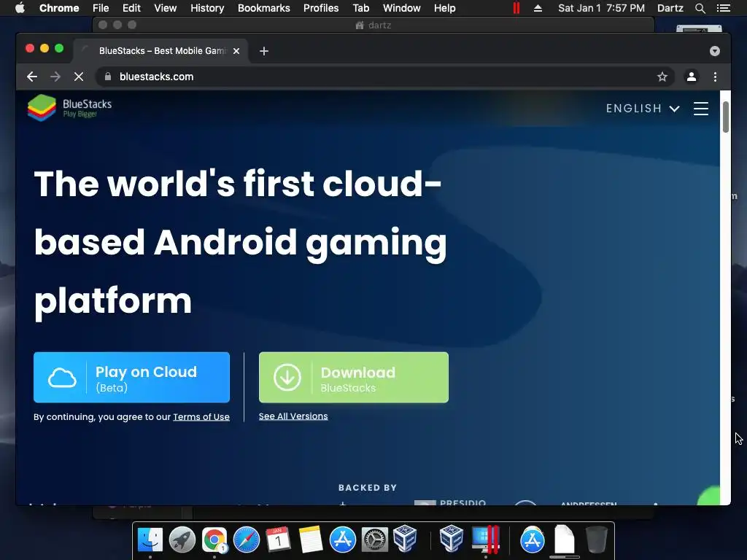Expand the ENGLISH language dropdown
The image size is (747, 560).
(x=643, y=109)
